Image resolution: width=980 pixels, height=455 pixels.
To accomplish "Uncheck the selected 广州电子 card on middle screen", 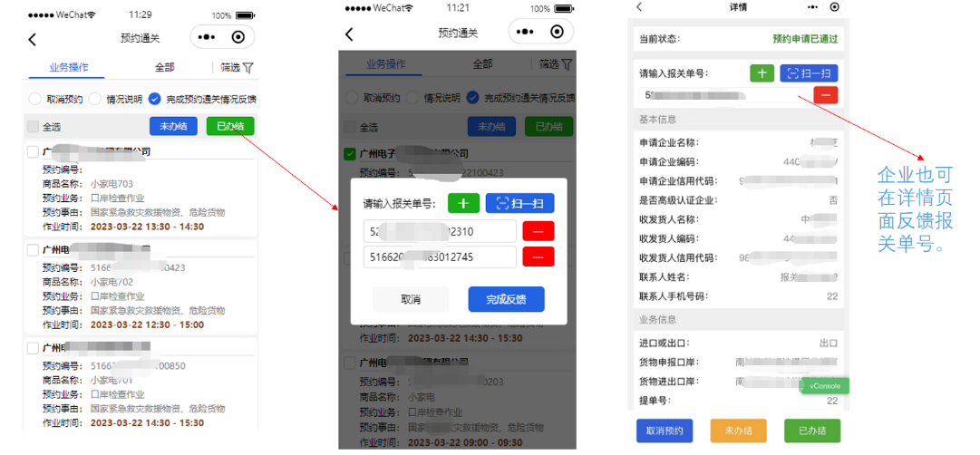I will [x=350, y=154].
